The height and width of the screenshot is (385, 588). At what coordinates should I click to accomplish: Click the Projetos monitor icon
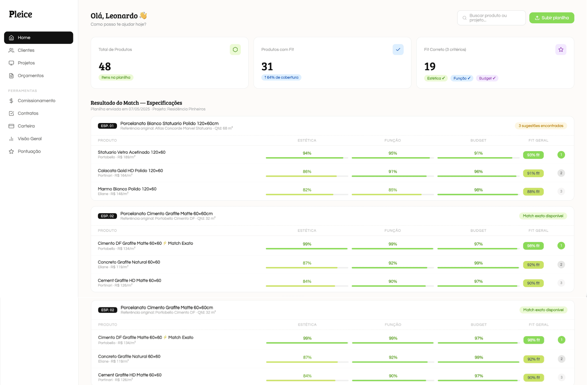tap(11, 63)
